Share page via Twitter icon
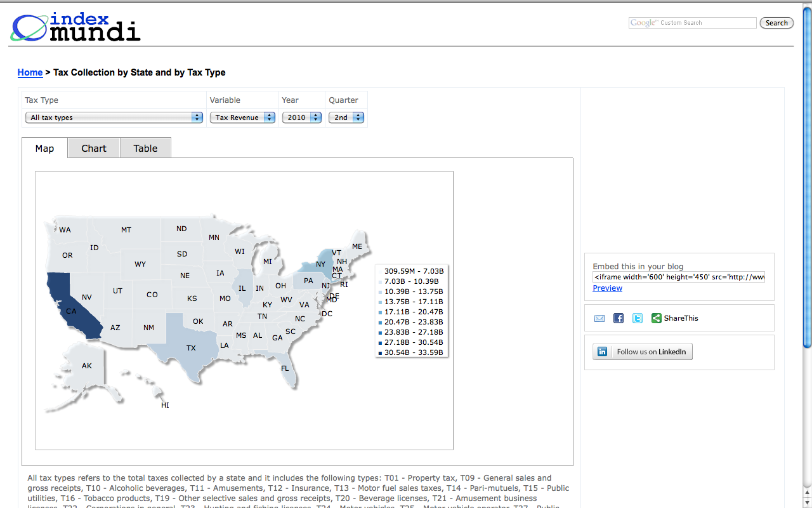The width and height of the screenshot is (812, 508). point(638,318)
